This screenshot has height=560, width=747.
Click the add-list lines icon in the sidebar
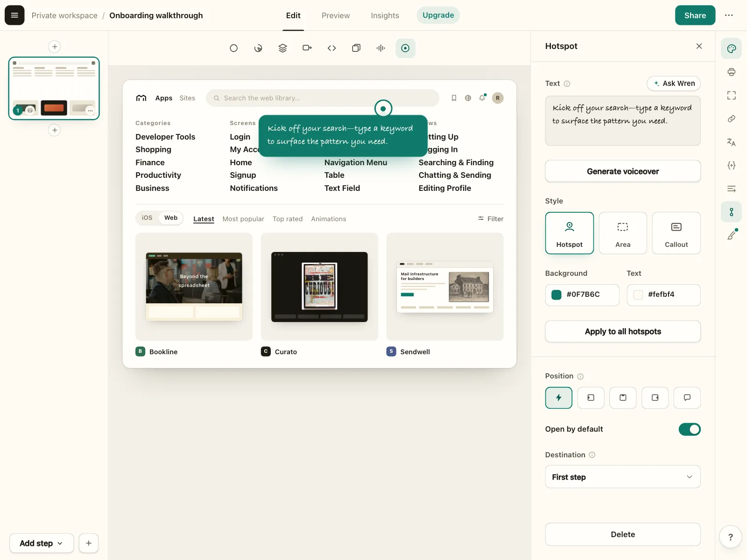731,189
